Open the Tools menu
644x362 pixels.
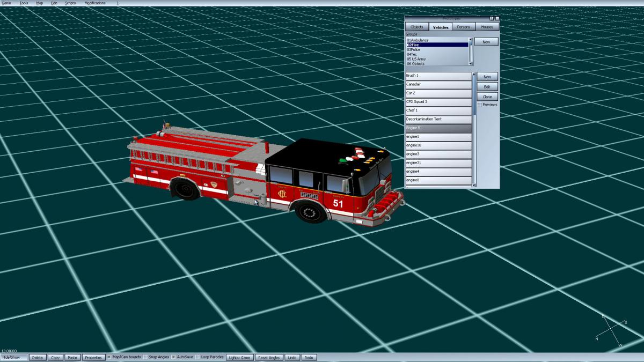point(24,3)
